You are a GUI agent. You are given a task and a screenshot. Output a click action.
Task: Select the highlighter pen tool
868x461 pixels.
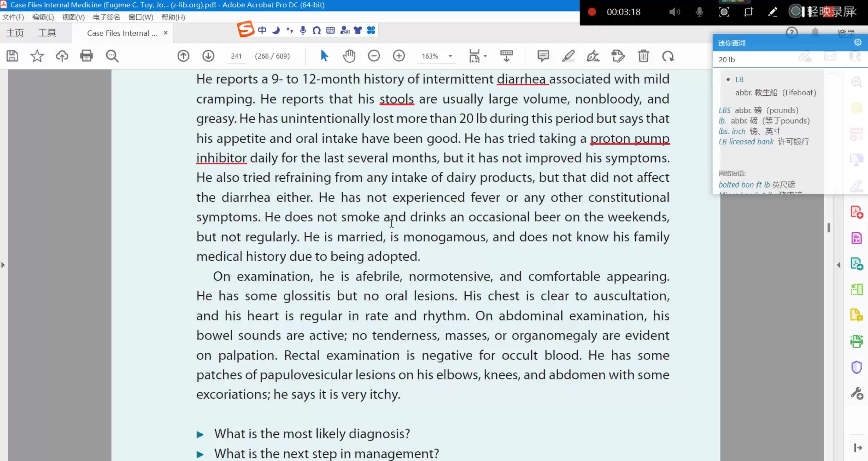pyautogui.click(x=568, y=56)
